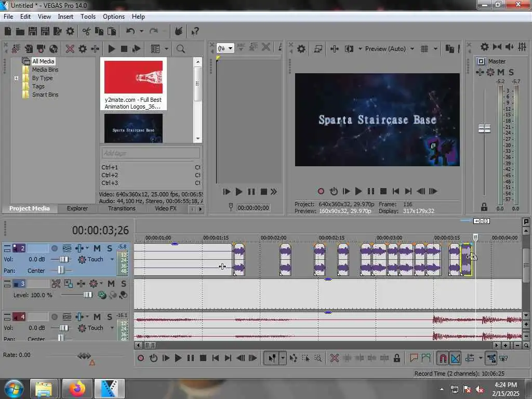Mute audio track 4
Image resolution: width=532 pixels, height=399 pixels.
97,317
